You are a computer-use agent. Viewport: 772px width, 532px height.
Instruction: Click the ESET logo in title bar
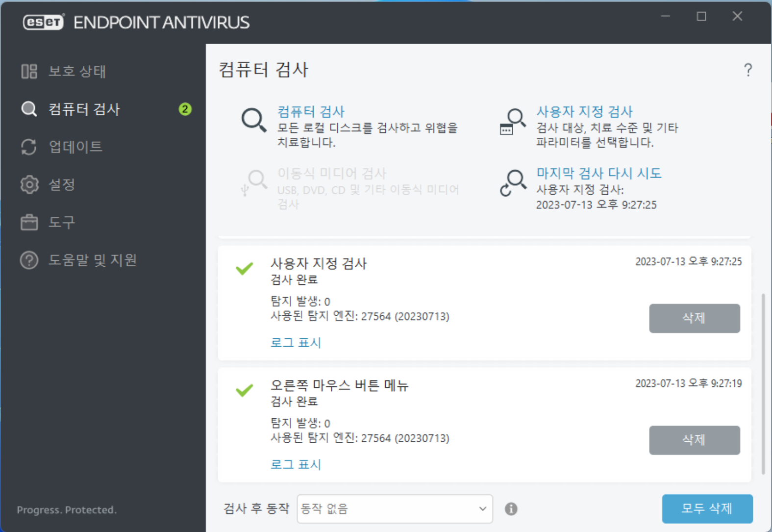tap(44, 22)
